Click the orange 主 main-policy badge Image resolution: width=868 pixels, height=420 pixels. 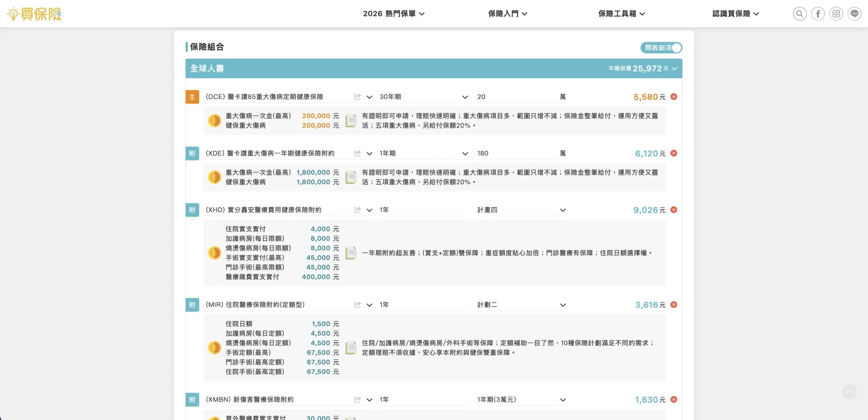(192, 97)
